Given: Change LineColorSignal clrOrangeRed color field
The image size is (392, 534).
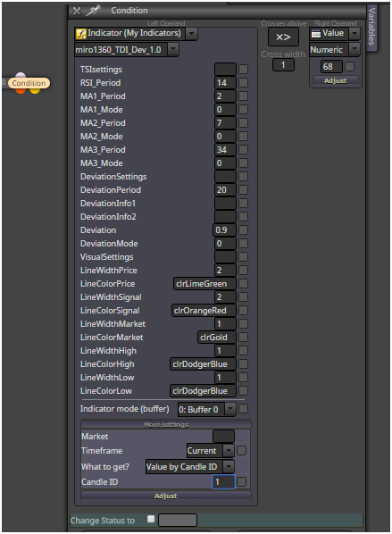Looking at the screenshot, I should 204,310.
